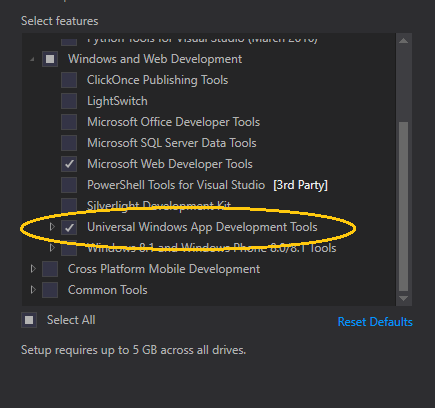Click the [3rd Party] tag text
Image resolution: width=435 pixels, height=408 pixels.
[x=300, y=185]
